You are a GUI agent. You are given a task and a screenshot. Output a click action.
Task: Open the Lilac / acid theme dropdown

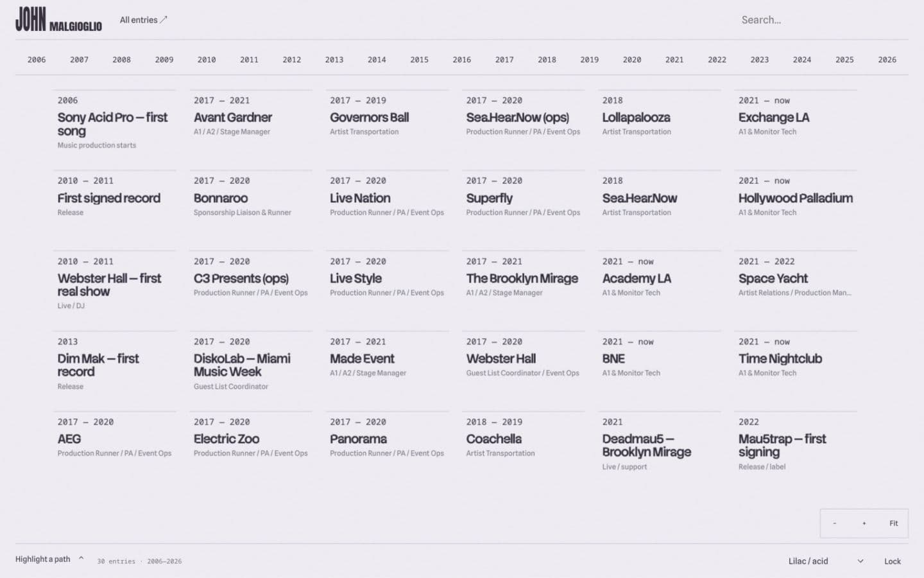[826, 561]
